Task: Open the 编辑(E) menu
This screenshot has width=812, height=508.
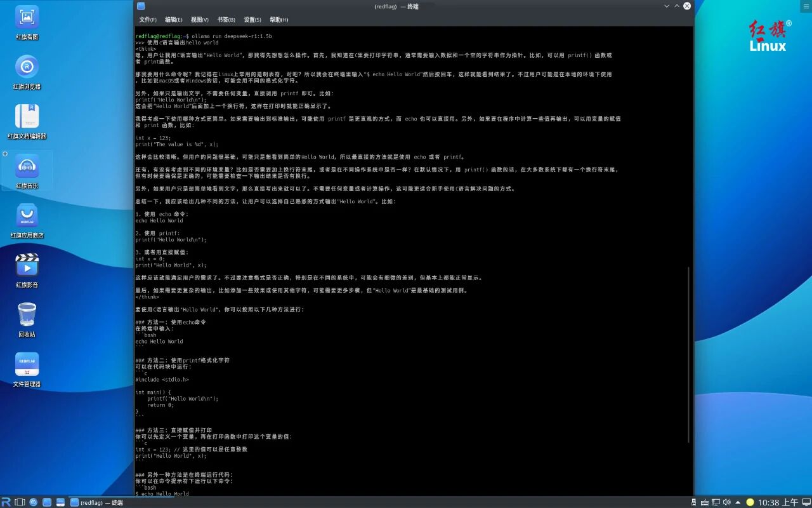Action: tap(174, 20)
